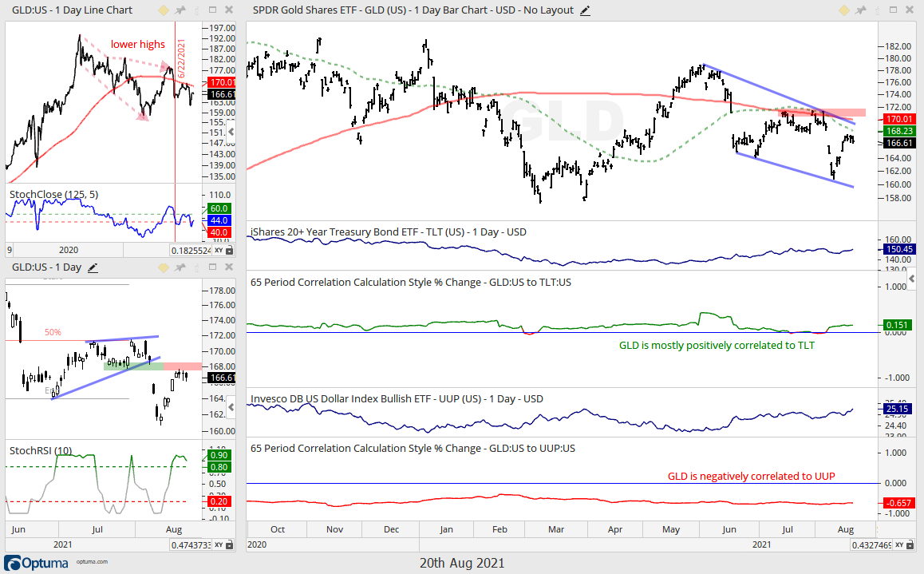924x574 pixels.
Task: Pin the SPDR Gold Shares bar chart panel
Action: (861, 10)
